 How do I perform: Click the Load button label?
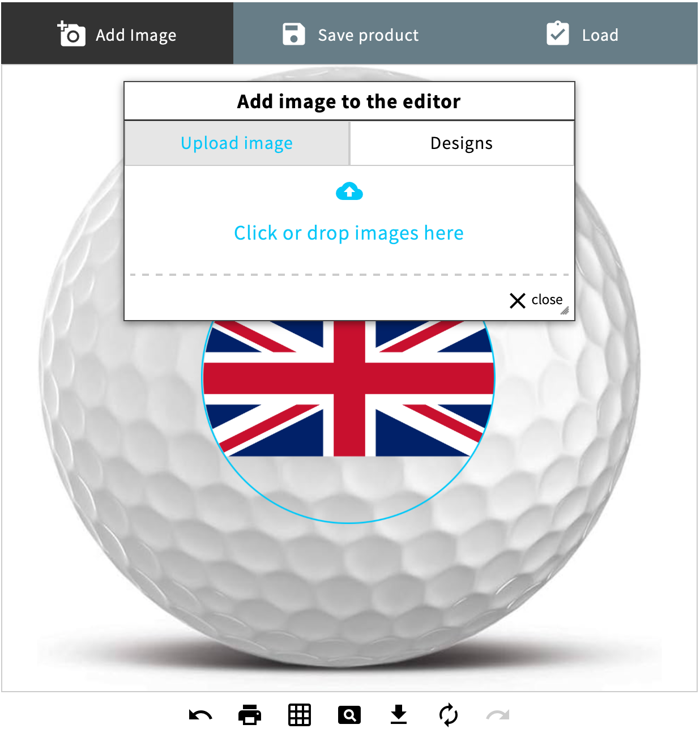(600, 35)
